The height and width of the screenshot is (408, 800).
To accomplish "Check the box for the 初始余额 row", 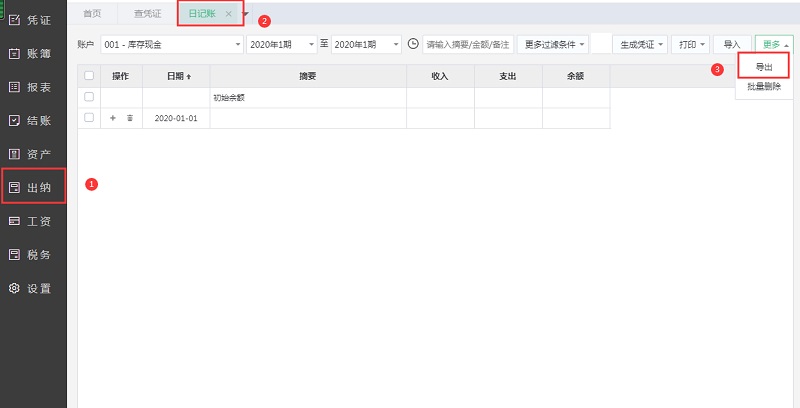I will click(89, 97).
